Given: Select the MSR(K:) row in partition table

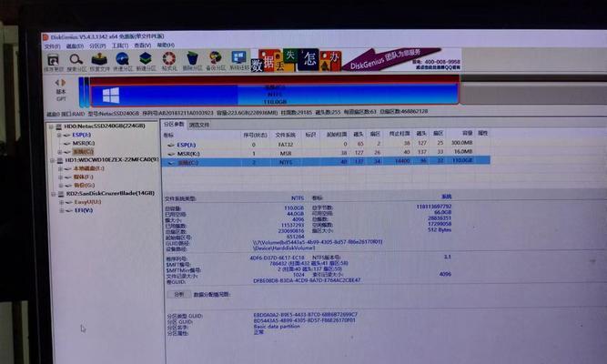Looking at the screenshot, I should click(x=326, y=154).
